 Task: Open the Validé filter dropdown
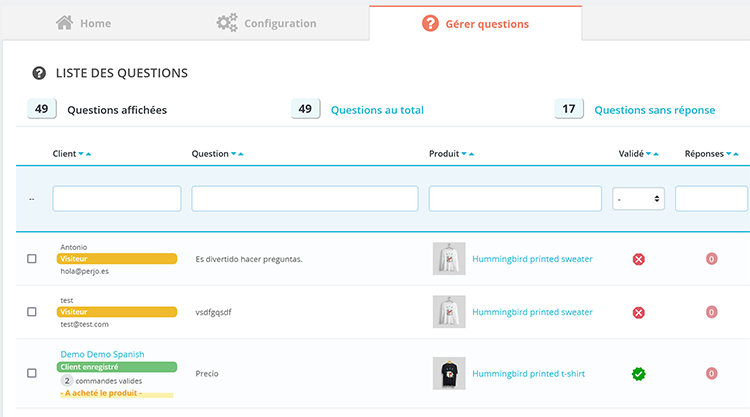point(639,199)
